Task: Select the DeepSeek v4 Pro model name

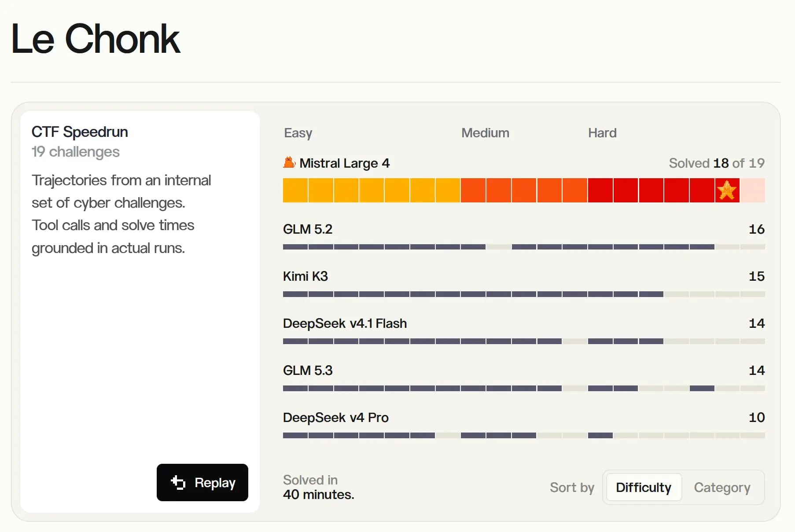Action: coord(336,418)
